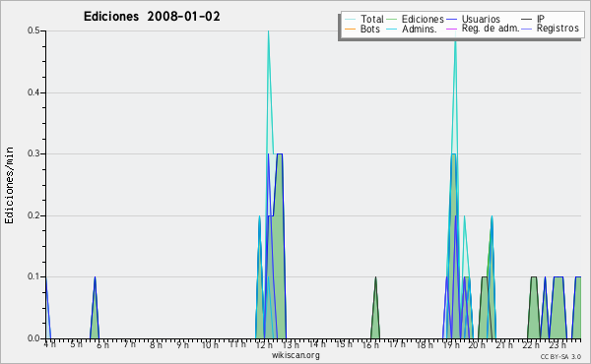Click the '8 h' x-axis label

[156, 344]
